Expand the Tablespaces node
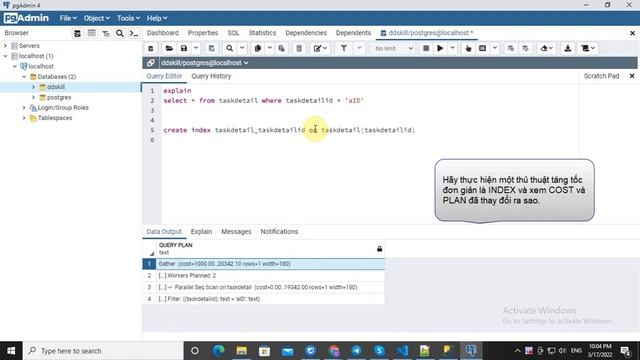The width and height of the screenshot is (640, 360). [x=24, y=118]
